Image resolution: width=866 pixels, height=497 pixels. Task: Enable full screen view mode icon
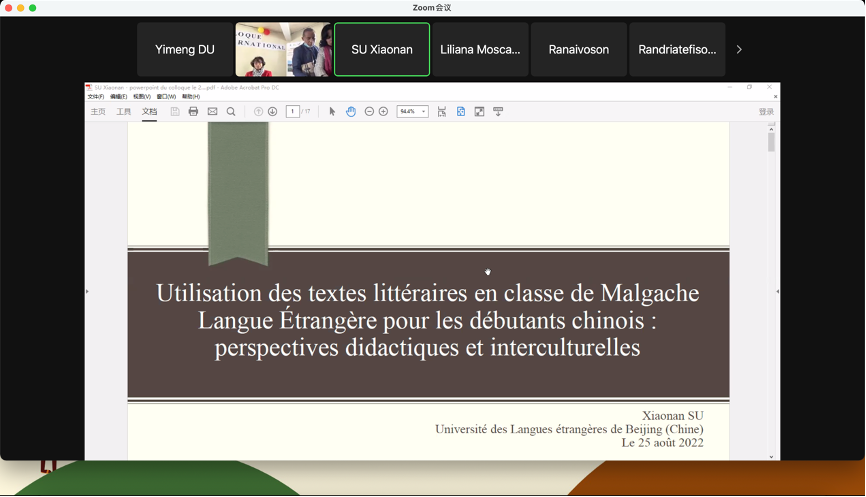[479, 112]
